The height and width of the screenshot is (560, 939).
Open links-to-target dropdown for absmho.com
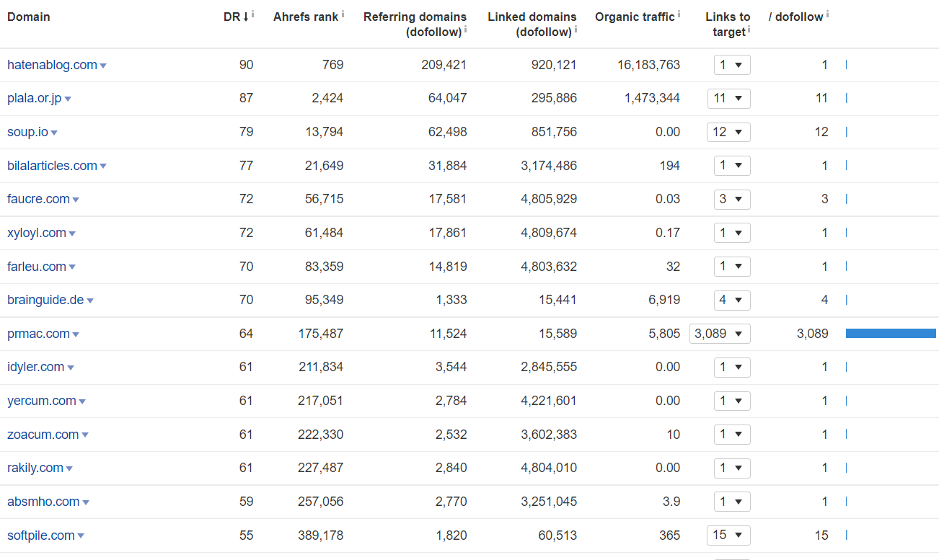(x=732, y=502)
